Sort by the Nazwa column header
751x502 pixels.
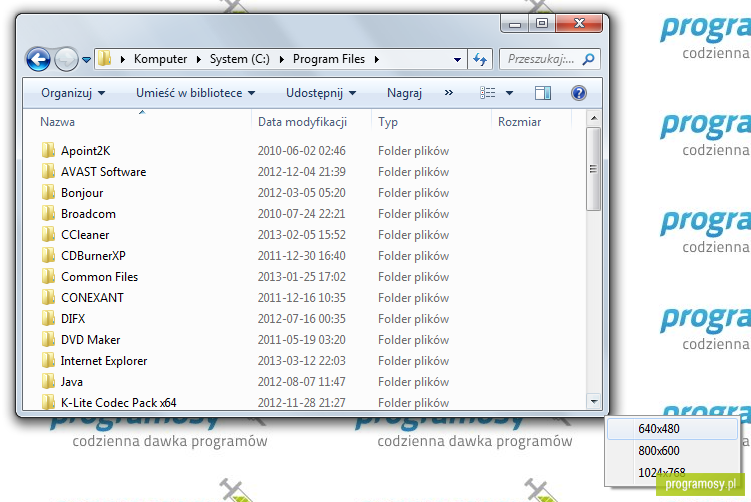click(57, 122)
